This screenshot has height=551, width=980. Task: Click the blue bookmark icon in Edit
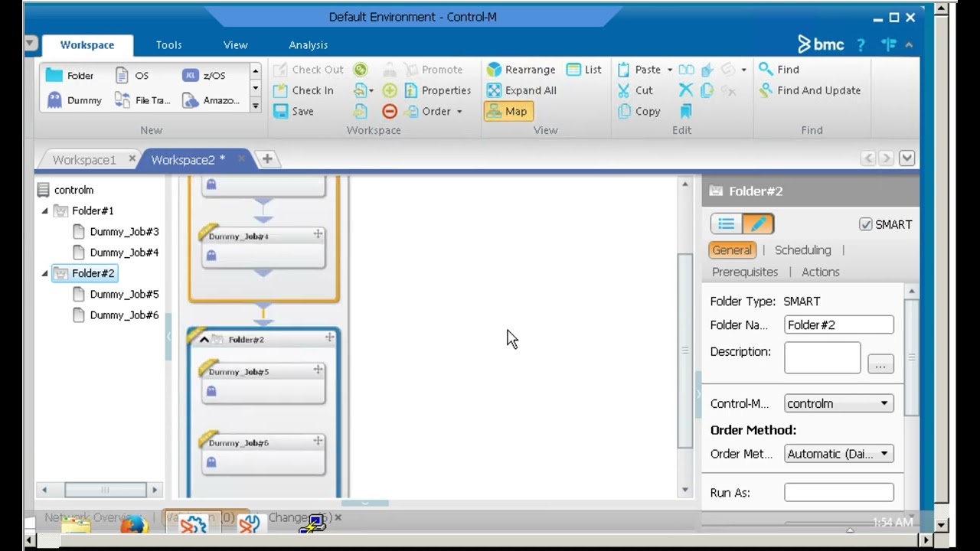pos(686,111)
